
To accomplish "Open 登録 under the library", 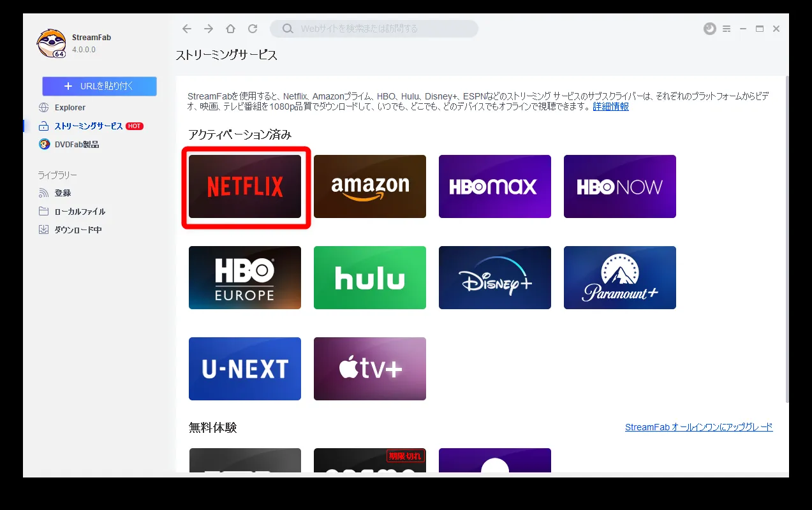I will (x=63, y=193).
